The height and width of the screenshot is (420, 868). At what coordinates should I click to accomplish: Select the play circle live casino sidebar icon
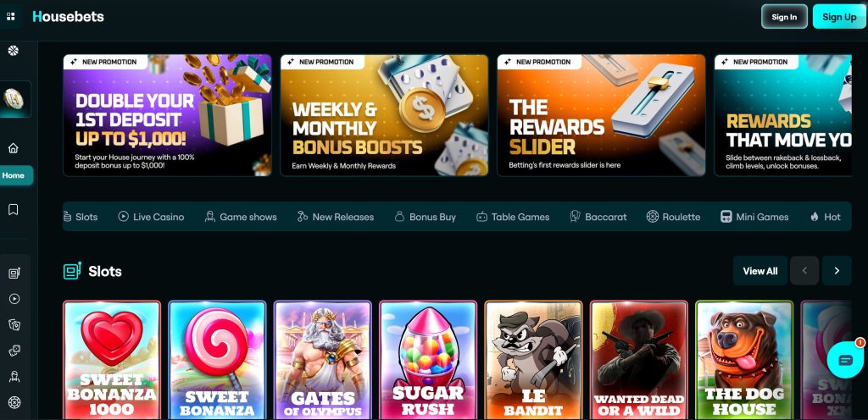pos(14,299)
